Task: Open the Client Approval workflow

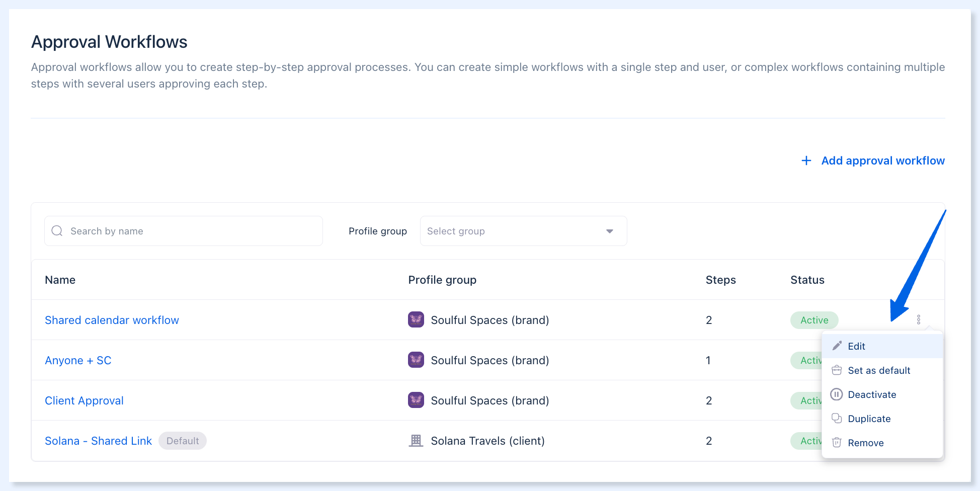Action: pyautogui.click(x=84, y=400)
